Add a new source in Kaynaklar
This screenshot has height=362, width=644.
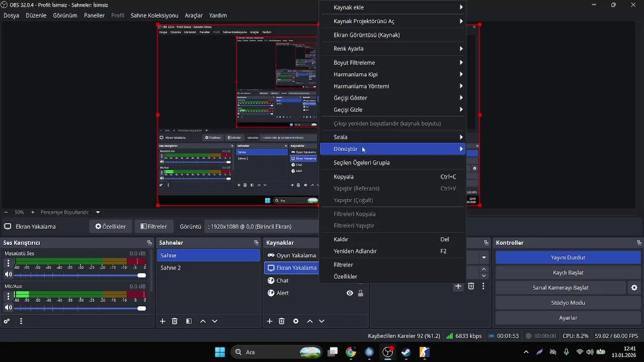pyautogui.click(x=270, y=321)
